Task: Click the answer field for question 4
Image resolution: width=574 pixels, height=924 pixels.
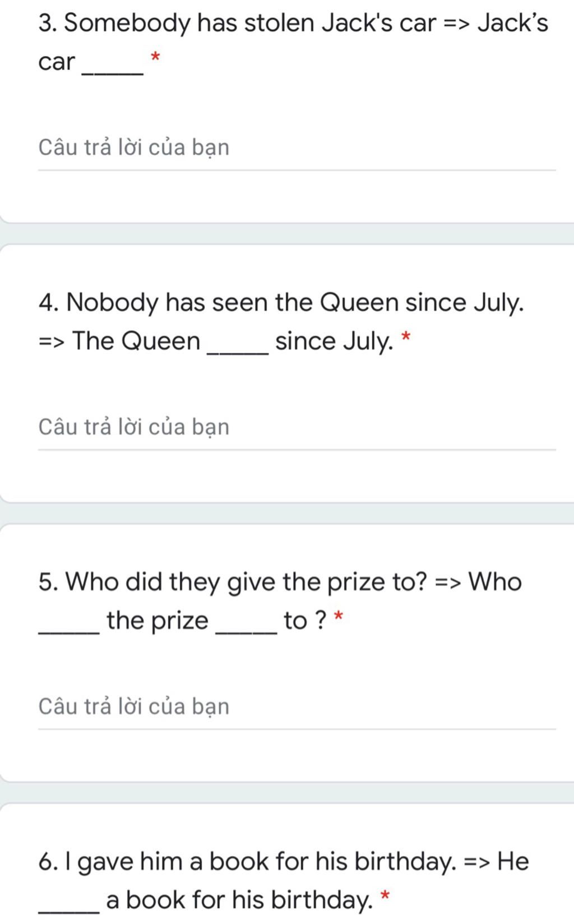Action: 297,428
